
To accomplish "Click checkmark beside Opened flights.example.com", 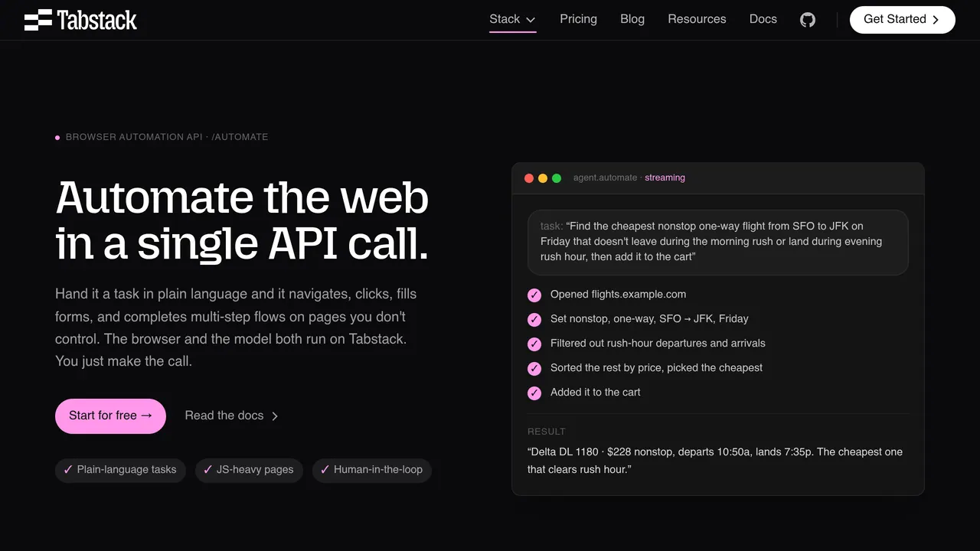I will pos(534,295).
